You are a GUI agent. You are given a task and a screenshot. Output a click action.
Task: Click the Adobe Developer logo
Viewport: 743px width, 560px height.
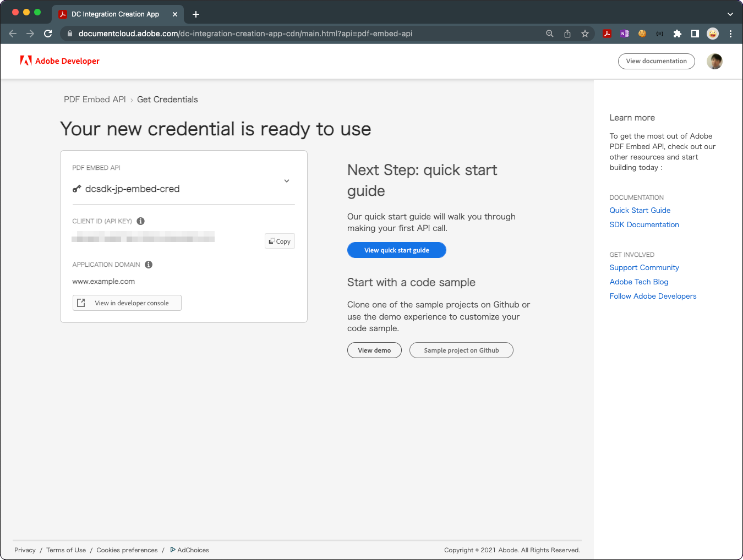(x=60, y=61)
